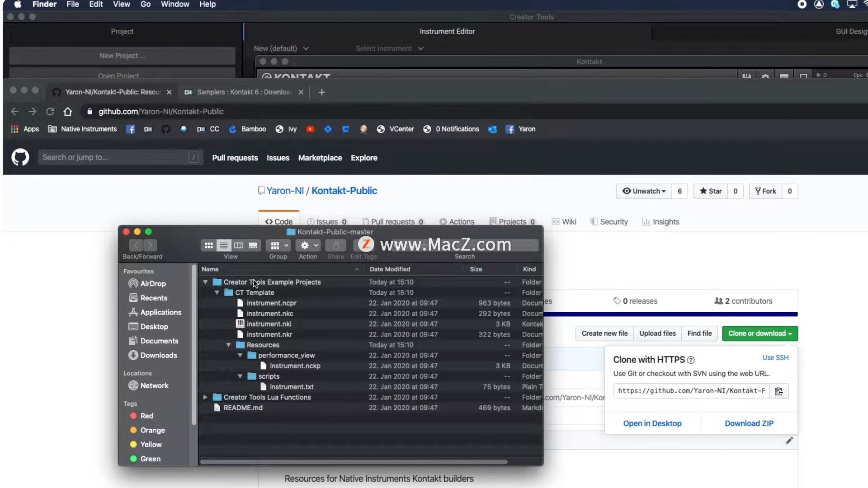
Task: Switch to Use SSH
Action: click(775, 358)
